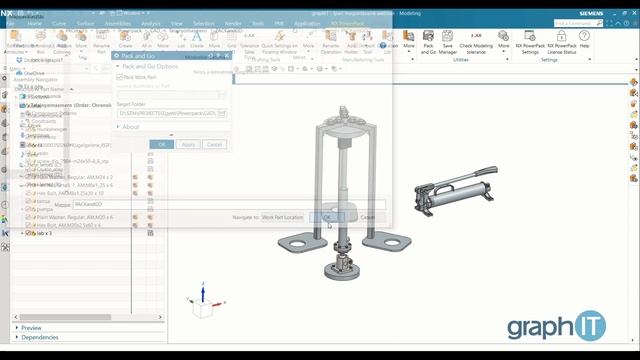Toggle the lab x 3 component checkbox
Viewport: 640px width, 360px height.
(x=28, y=233)
